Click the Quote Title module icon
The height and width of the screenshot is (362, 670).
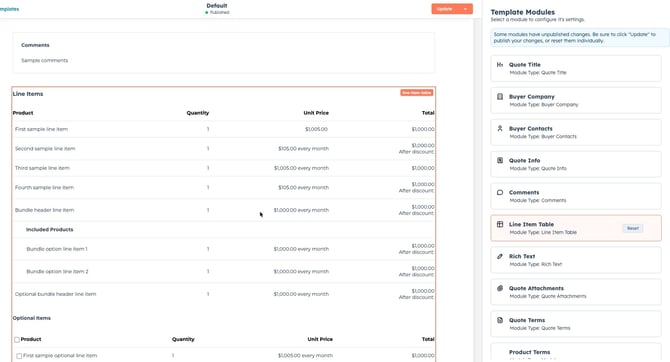(500, 65)
